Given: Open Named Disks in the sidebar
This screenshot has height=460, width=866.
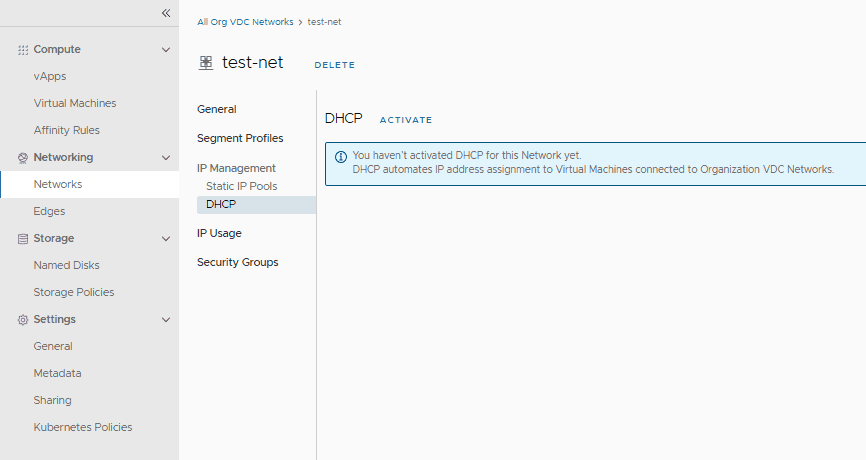Looking at the screenshot, I should pyautogui.click(x=66, y=265).
